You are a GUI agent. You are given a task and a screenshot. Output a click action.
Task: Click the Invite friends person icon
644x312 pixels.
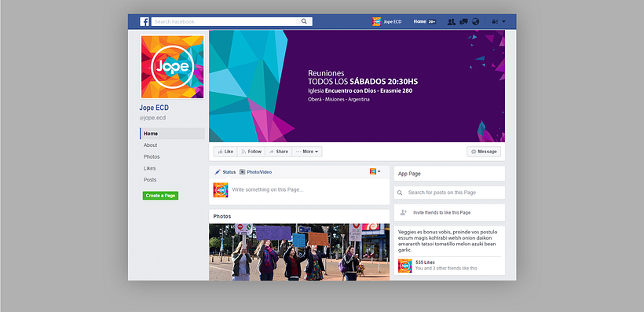click(404, 212)
